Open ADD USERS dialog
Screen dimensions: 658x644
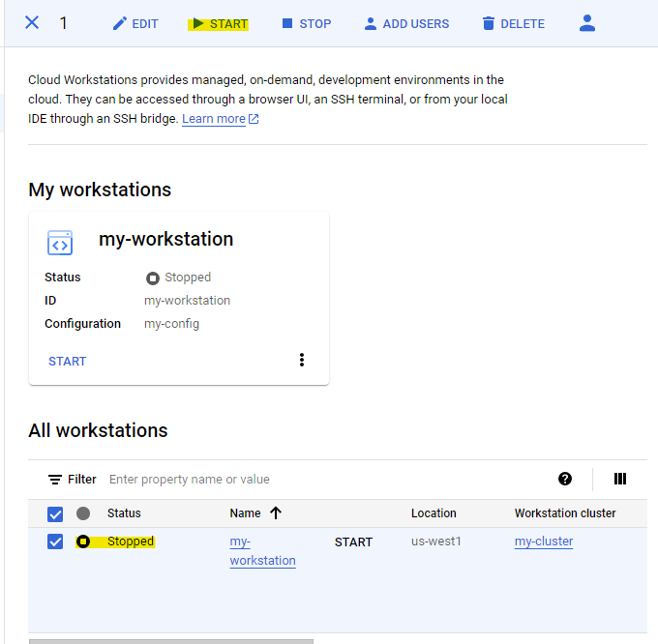[x=406, y=24]
